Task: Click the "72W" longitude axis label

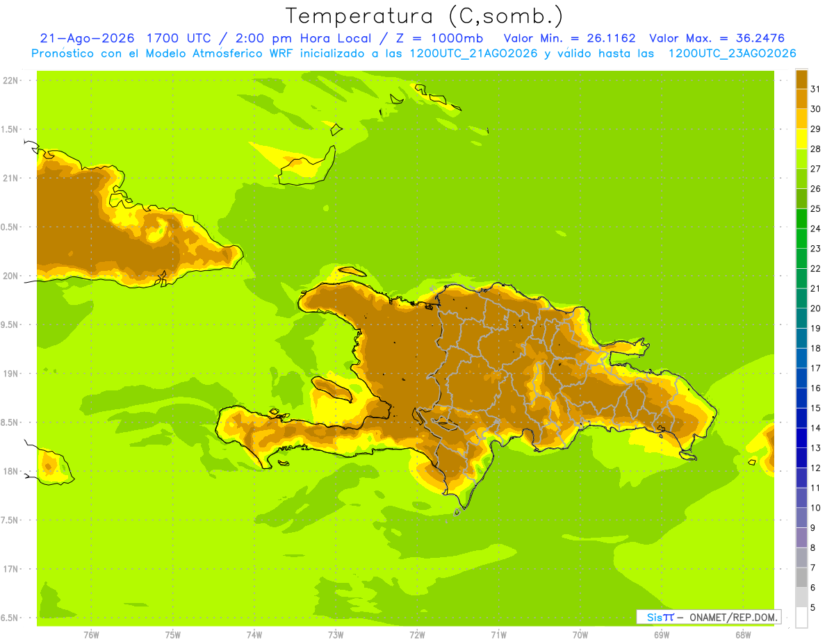Action: coord(417,635)
